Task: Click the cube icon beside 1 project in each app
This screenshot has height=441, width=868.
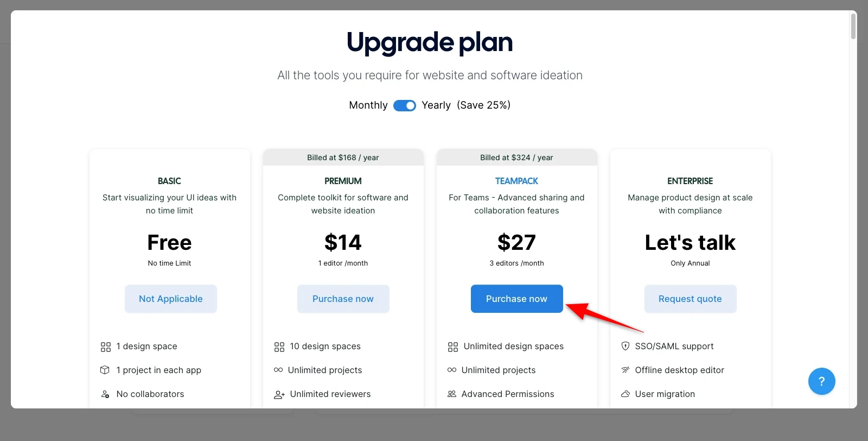Action: pos(105,370)
